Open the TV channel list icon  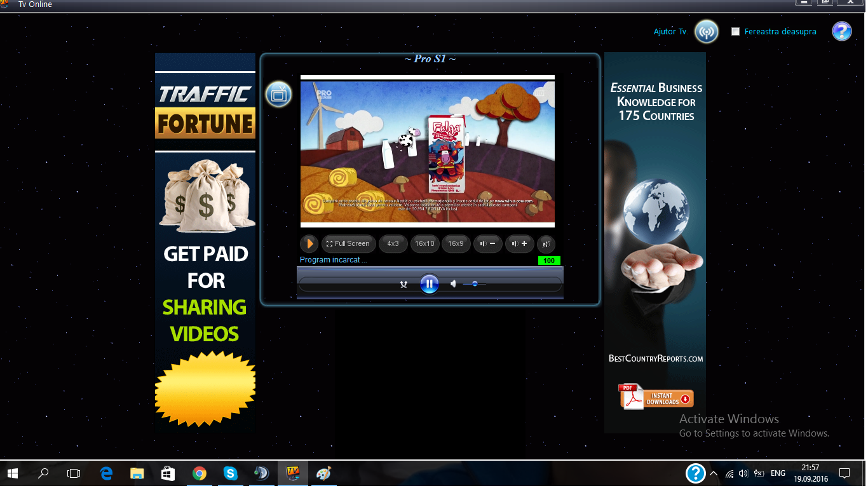278,94
